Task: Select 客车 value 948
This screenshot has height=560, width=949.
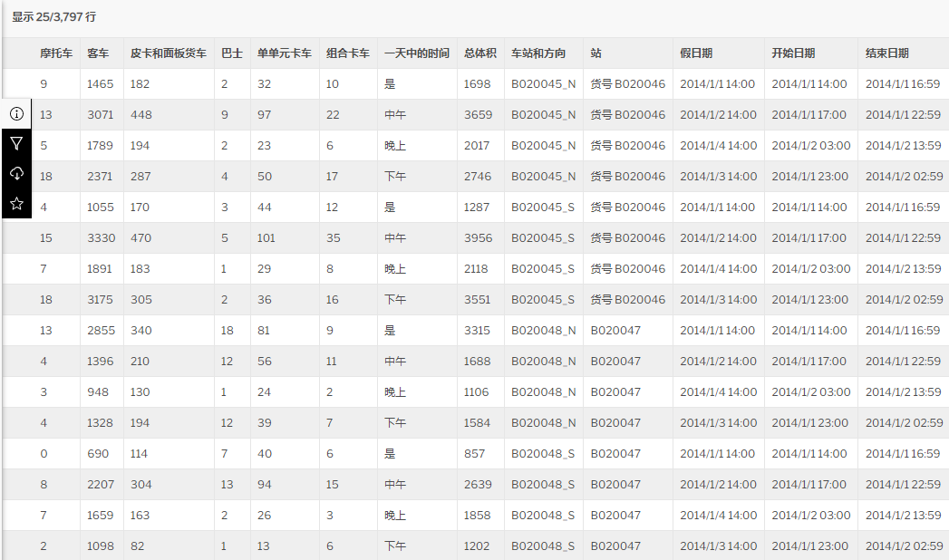Action: point(98,392)
